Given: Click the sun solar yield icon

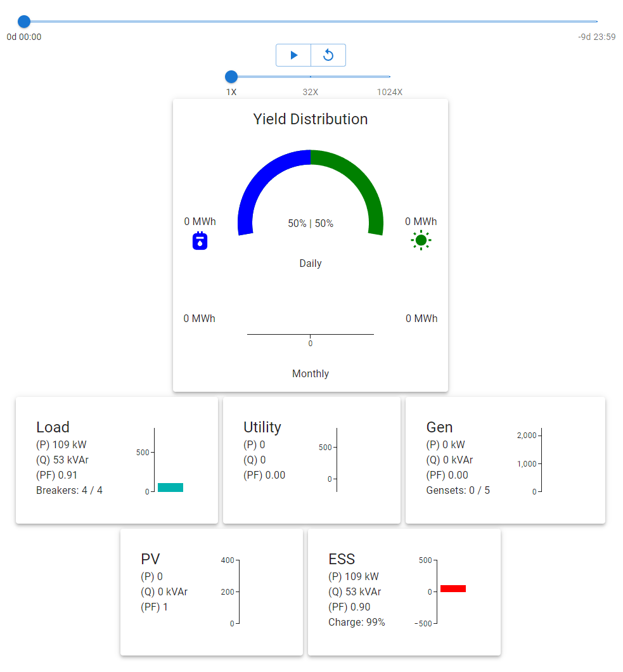Looking at the screenshot, I should point(421,240).
